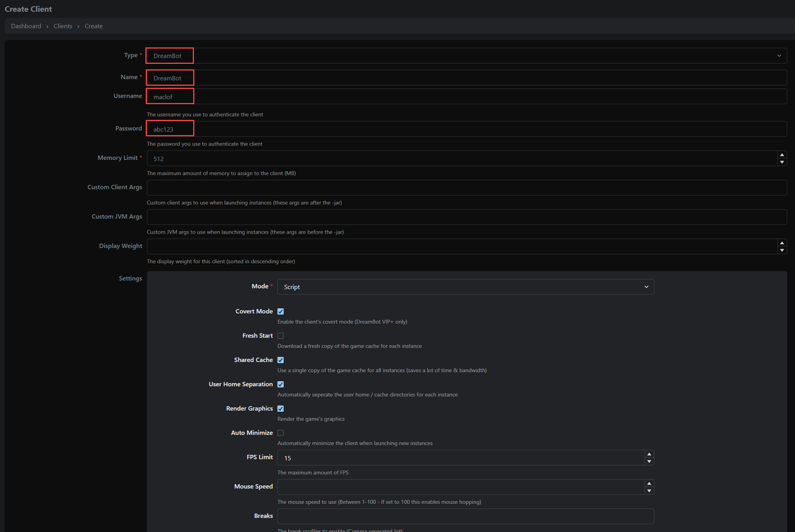Toggle User Home Separation checkbox
This screenshot has width=795, height=532.
(x=281, y=384)
